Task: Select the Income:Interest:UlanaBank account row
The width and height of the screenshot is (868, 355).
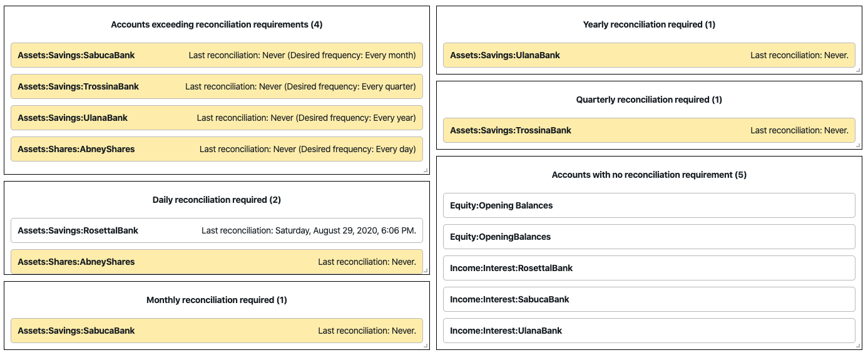Action: tap(649, 331)
